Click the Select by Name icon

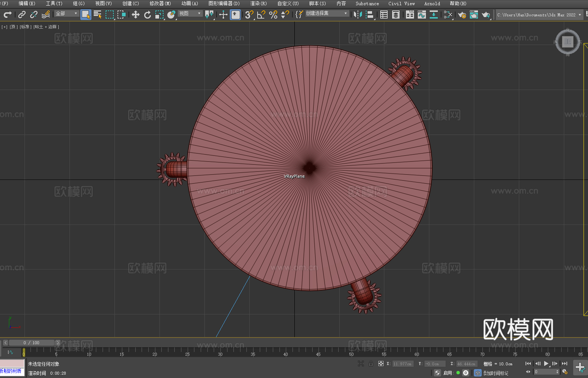pos(98,14)
